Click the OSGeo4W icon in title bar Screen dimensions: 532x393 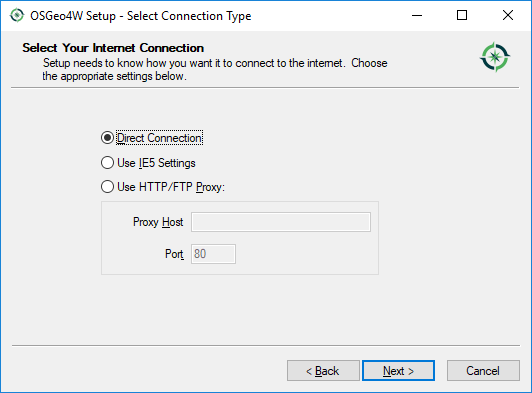(17, 16)
